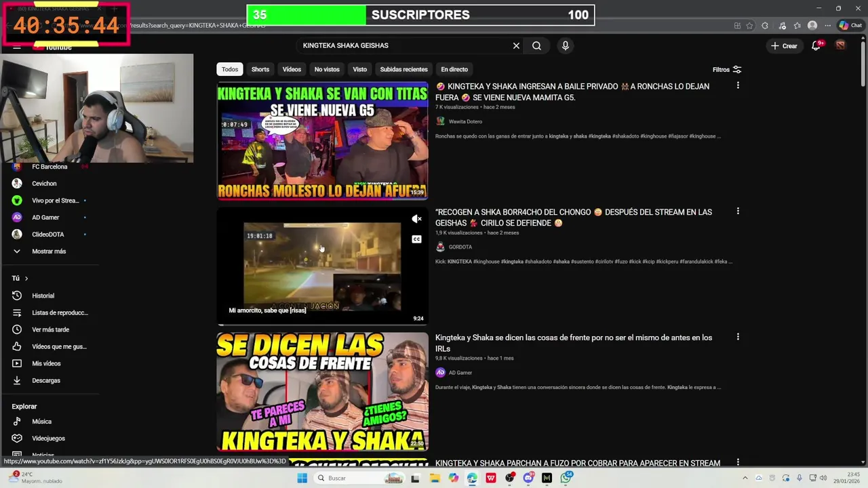Open AD Gamer channel under third video

pos(460,373)
